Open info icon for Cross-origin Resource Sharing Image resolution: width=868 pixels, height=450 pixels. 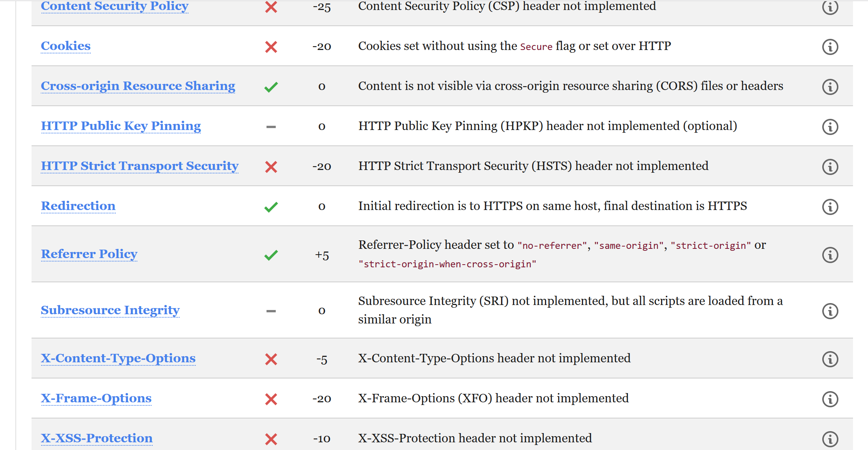(830, 87)
